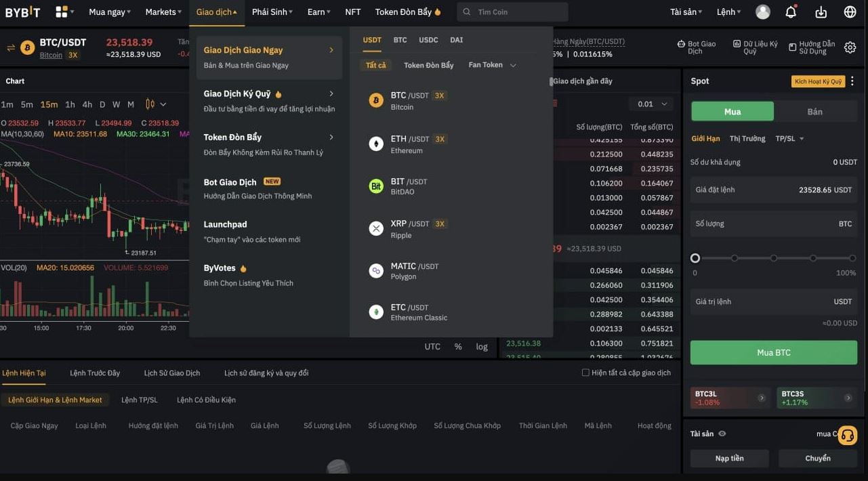
Task: Open 0.01 order book precision dropdown
Action: pos(651,104)
